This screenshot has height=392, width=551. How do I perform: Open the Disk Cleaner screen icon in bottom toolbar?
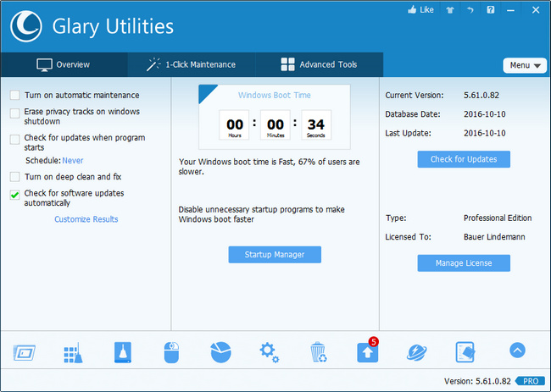pos(25,352)
